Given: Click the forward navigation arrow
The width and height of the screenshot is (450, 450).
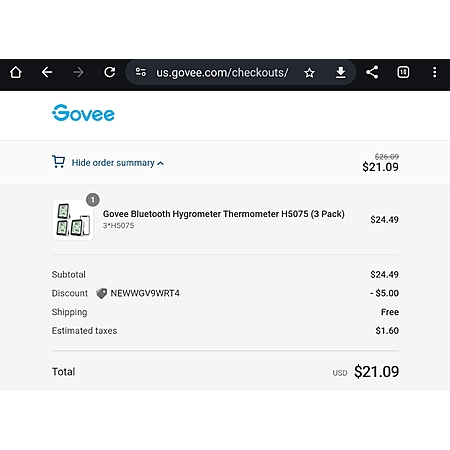Looking at the screenshot, I should coord(78,72).
